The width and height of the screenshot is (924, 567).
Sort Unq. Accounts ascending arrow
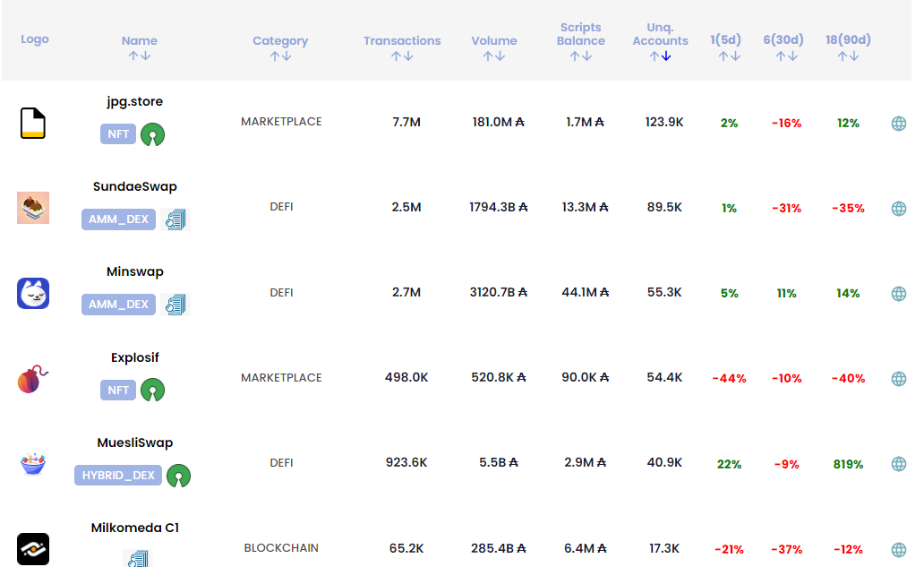pos(654,56)
